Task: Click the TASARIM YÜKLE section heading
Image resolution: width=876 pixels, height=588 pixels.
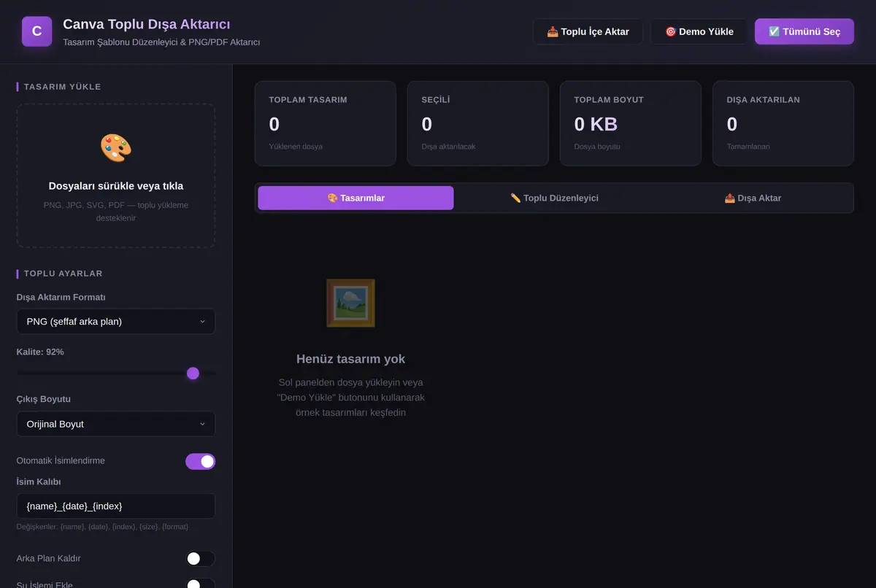Action: click(x=63, y=87)
